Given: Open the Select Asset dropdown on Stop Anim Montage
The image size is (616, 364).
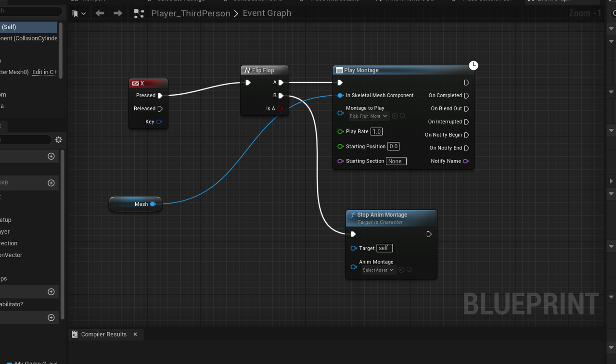Looking at the screenshot, I should [x=378, y=270].
